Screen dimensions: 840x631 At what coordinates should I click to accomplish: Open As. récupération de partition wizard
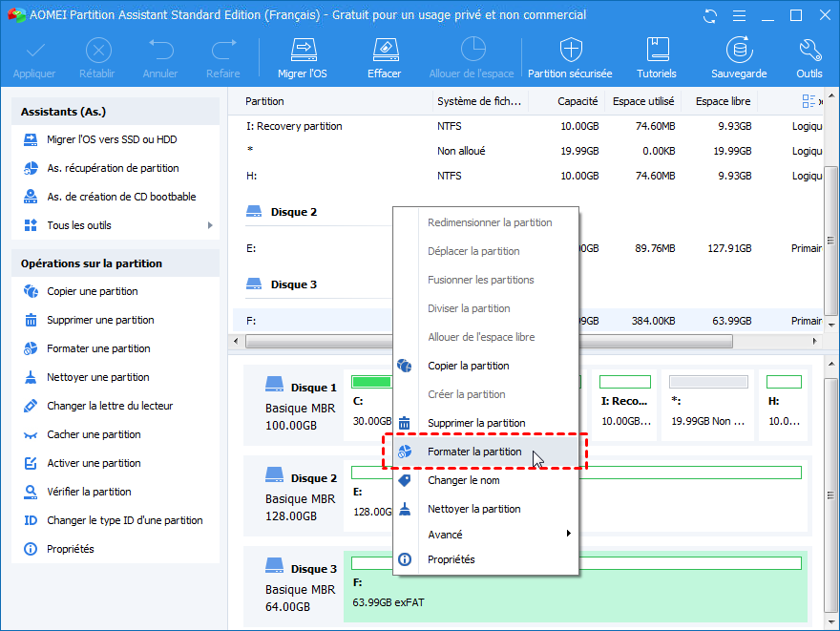coord(113,168)
